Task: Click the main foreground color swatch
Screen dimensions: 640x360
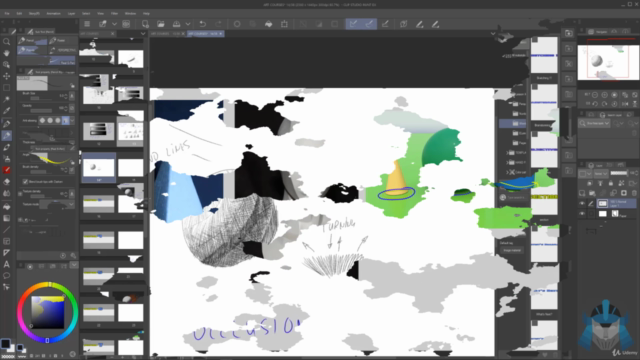Action: [5, 343]
